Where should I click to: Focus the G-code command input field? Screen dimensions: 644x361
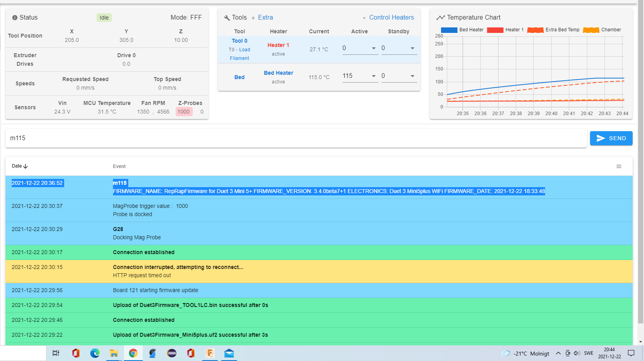(296, 138)
